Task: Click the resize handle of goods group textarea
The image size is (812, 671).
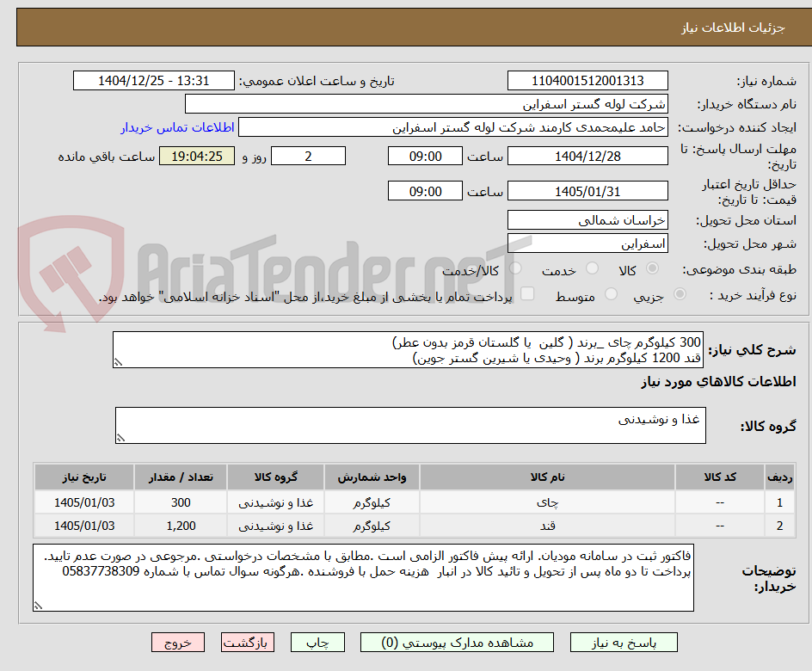Action: click(x=120, y=438)
